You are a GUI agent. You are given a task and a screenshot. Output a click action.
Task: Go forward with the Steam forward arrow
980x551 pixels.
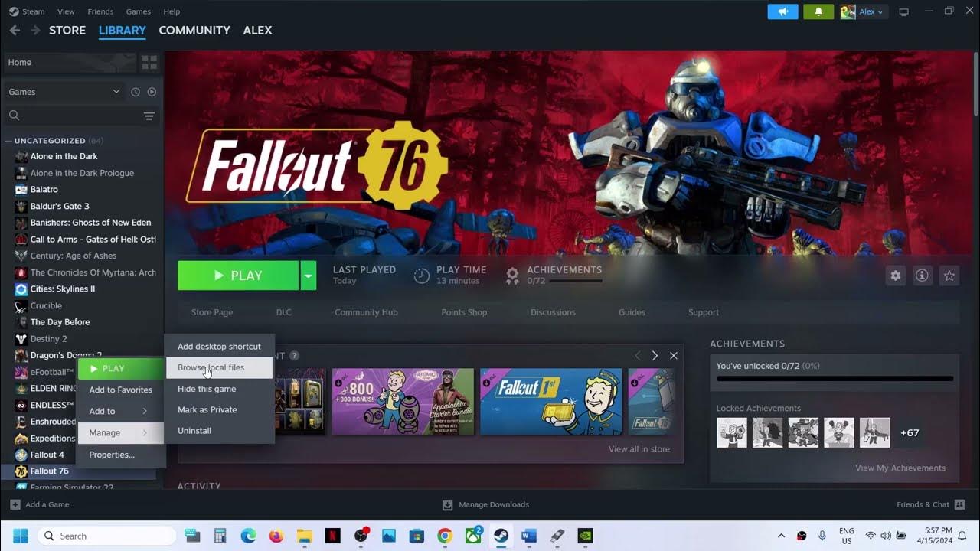(35, 31)
